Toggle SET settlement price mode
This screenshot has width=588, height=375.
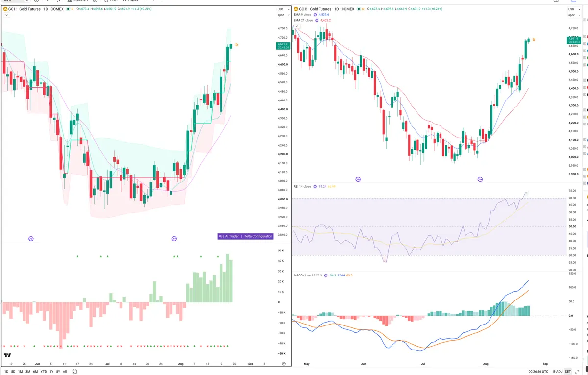568,372
